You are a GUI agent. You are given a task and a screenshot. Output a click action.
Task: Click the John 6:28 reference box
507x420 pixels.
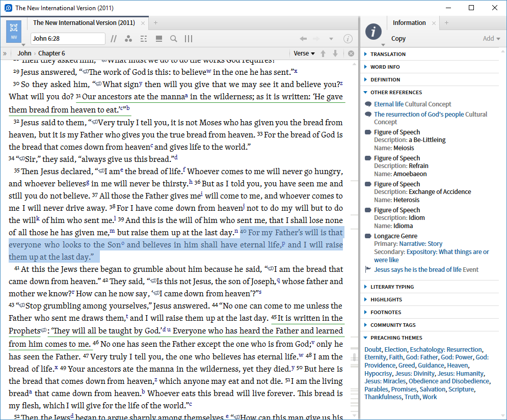click(x=68, y=39)
